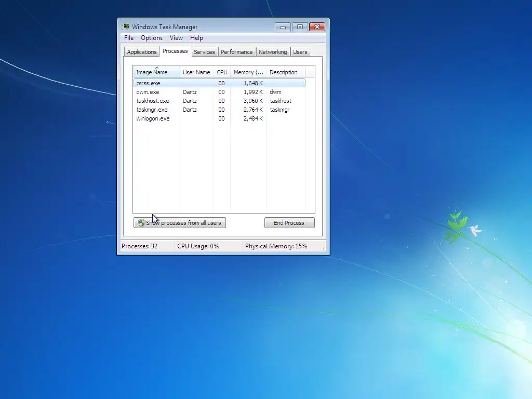532x399 pixels.
Task: Click Show processes from all users button
Action: tap(179, 222)
